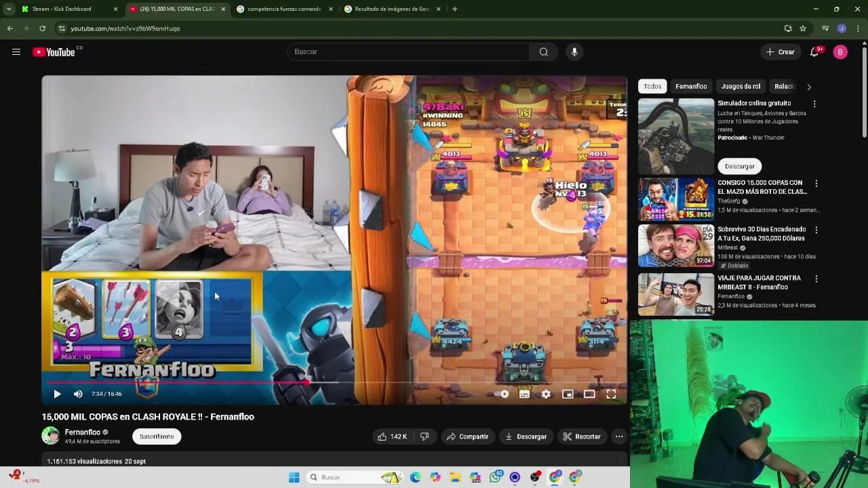Viewport: 868px width, 488px height.
Task: Select the Todos filter chip
Action: tap(652, 86)
